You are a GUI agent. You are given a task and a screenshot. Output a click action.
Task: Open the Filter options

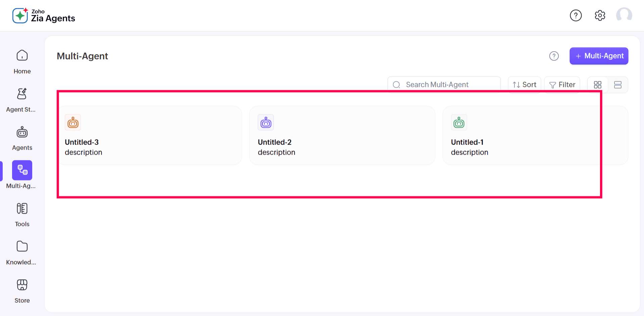[562, 85]
